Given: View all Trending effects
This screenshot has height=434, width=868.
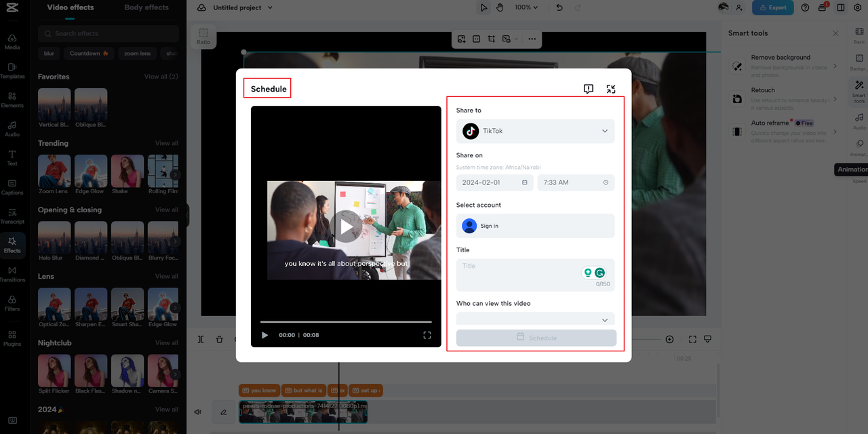Looking at the screenshot, I should [167, 143].
